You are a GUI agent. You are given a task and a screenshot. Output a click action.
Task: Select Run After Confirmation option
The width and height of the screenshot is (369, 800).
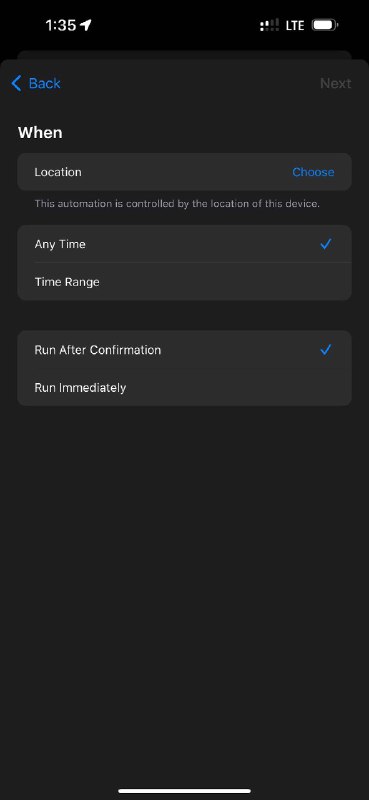(184, 349)
